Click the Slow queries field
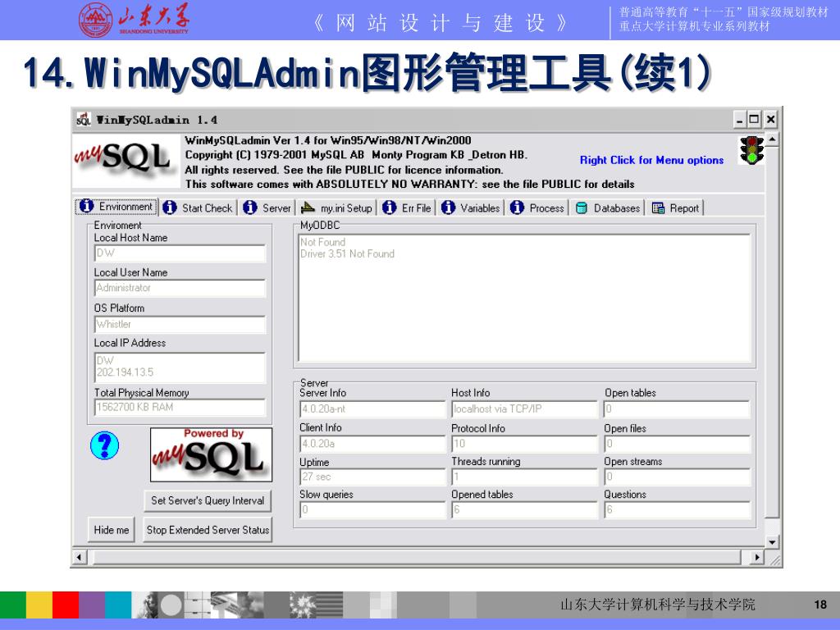The image size is (840, 630). coord(372,510)
